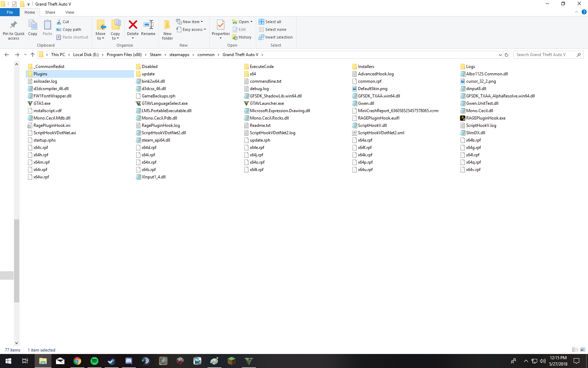This screenshot has width=588, height=368.
Task: Select the ScriptHookV.dll file
Action: pyautogui.click(x=370, y=125)
